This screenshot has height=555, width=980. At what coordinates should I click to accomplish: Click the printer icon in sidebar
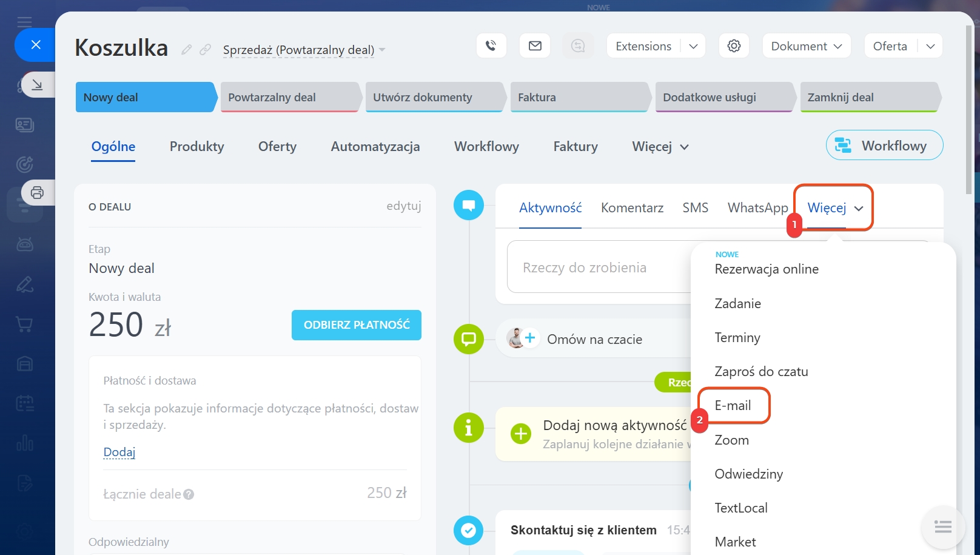37,193
